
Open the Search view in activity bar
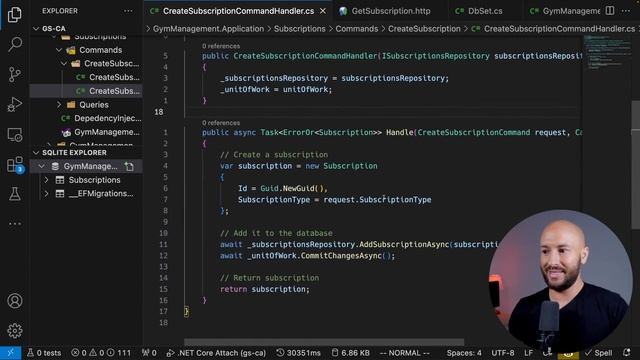coord(15,44)
